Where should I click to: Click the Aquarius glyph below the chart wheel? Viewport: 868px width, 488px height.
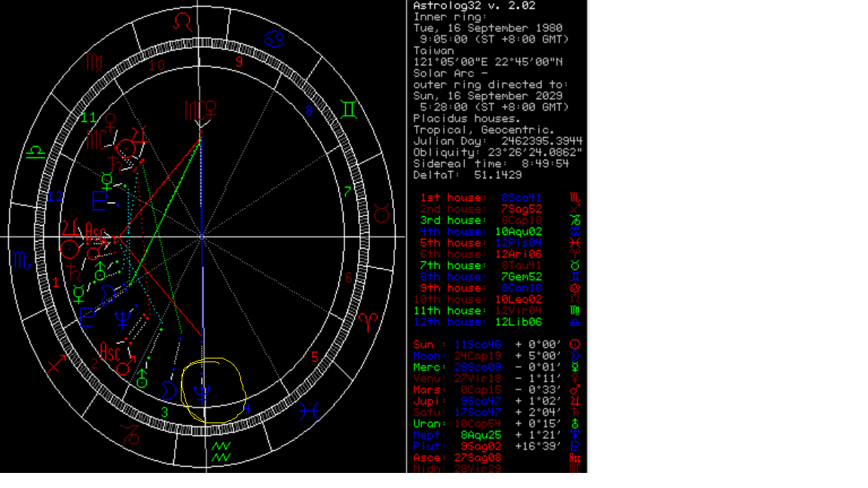pos(221,451)
